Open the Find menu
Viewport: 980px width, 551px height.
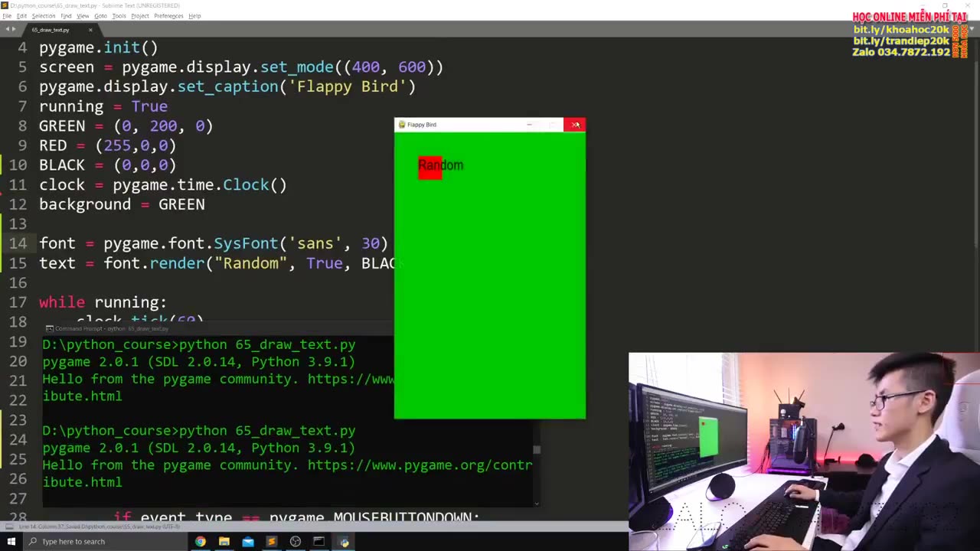pos(66,15)
